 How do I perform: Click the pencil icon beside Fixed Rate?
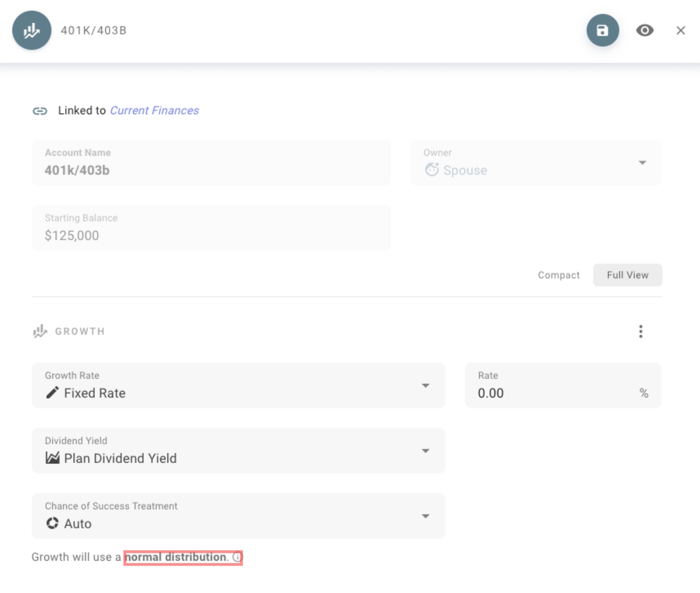click(x=52, y=393)
